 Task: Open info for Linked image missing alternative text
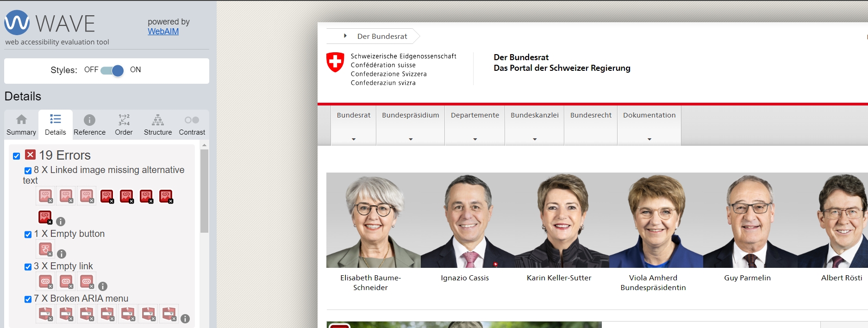tap(61, 222)
